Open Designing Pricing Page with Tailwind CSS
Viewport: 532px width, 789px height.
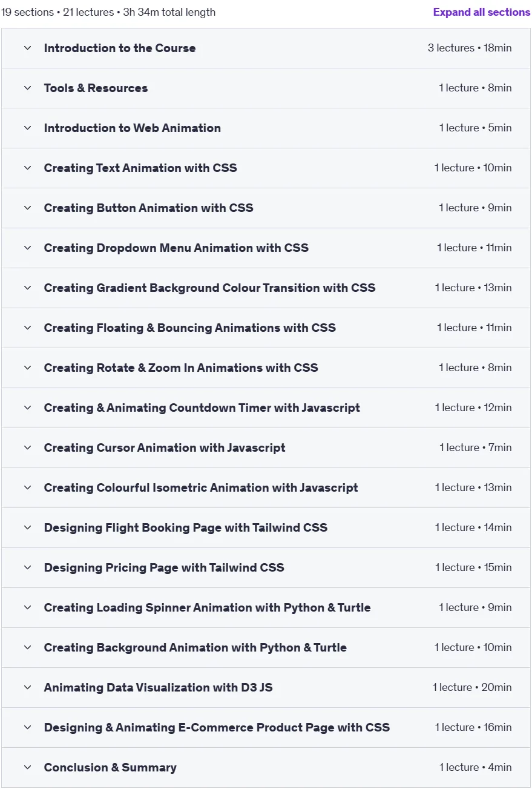click(266, 567)
